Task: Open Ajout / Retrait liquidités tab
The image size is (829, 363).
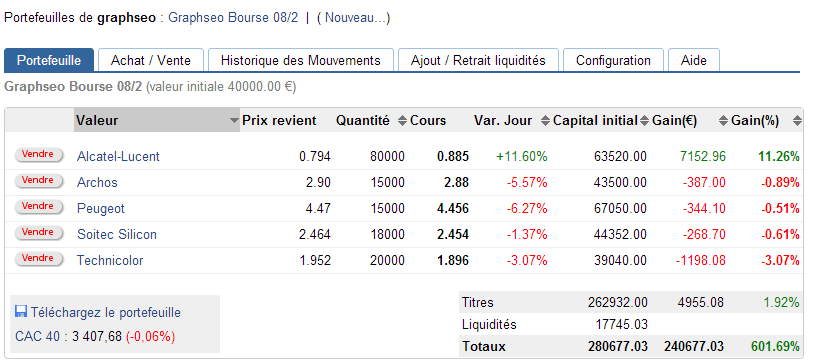Action: click(478, 60)
